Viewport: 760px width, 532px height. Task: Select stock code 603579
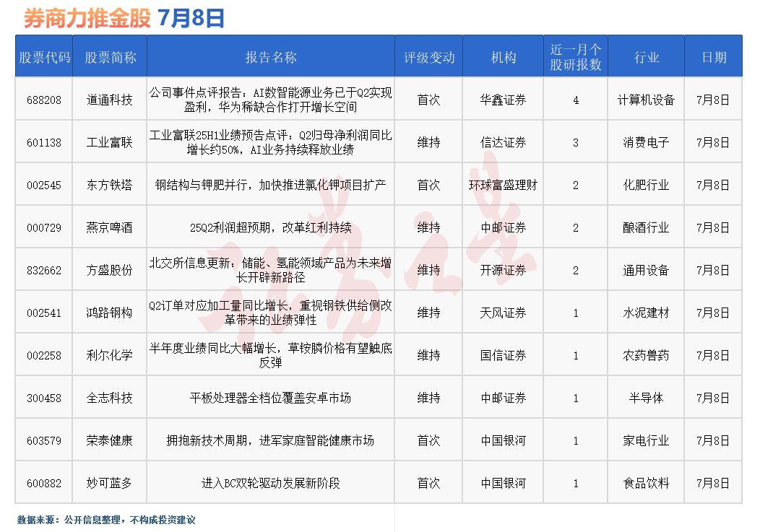coord(44,441)
